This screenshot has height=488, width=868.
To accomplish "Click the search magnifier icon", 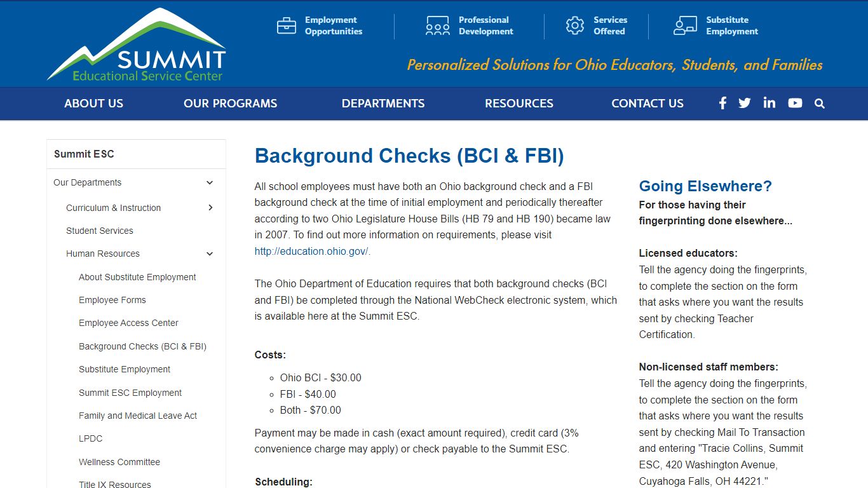I will coord(820,104).
